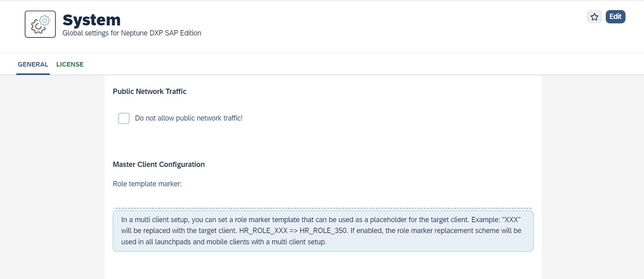Image resolution: width=644 pixels, height=279 pixels.
Task: Click the empty gray area right of form
Action: [592, 177]
